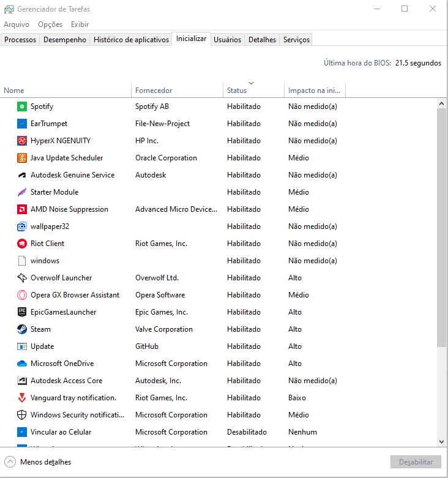Click the AMD Noise Suppression icon
Viewport: 448px width, 478px height.
[22, 209]
